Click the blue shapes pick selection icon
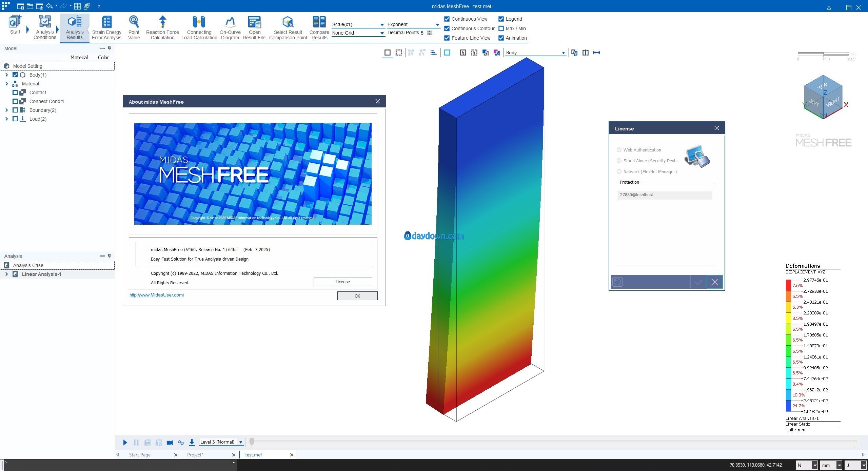Viewport: 868px width, 471px height. coord(486,53)
